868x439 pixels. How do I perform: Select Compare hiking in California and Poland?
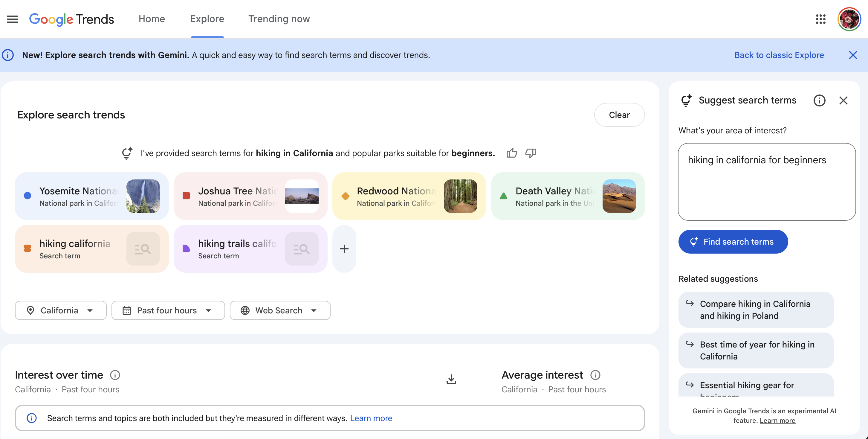(756, 310)
